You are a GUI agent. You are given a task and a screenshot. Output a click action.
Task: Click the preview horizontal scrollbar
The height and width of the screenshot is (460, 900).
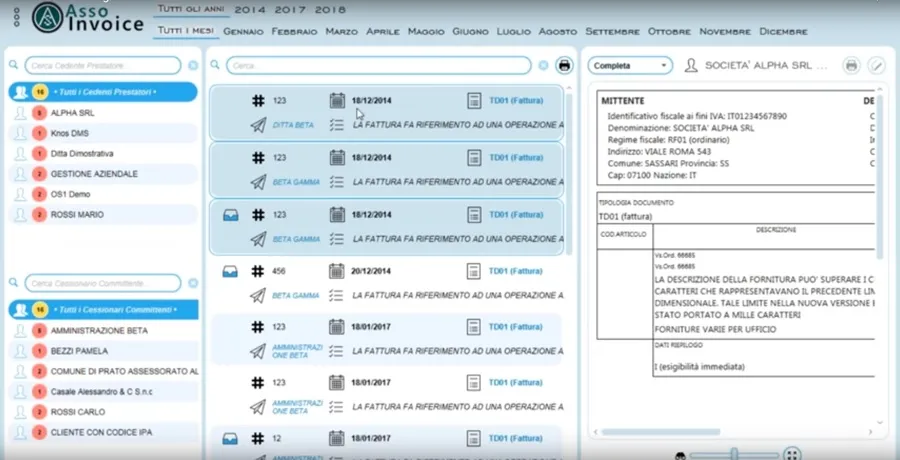pos(661,432)
